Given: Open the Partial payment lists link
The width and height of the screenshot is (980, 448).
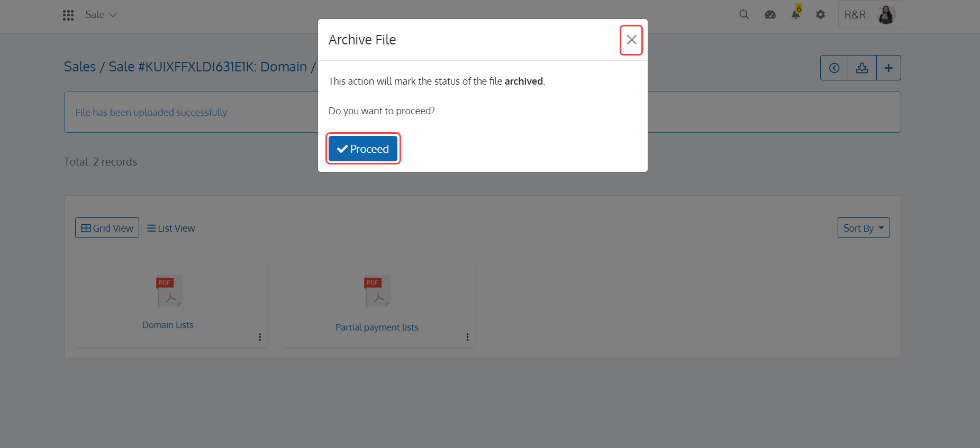Looking at the screenshot, I should (x=377, y=327).
